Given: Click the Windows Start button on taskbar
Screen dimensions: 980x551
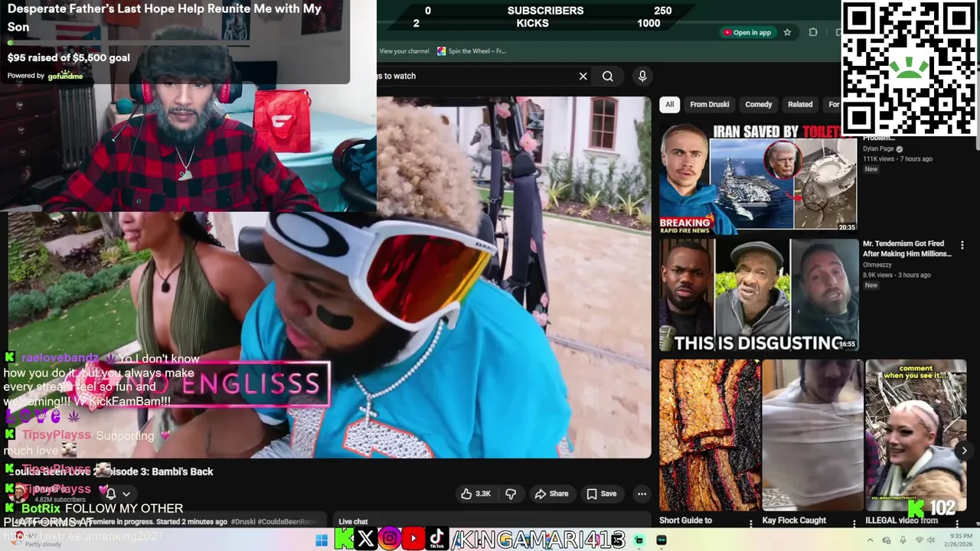Looking at the screenshot, I should [322, 540].
